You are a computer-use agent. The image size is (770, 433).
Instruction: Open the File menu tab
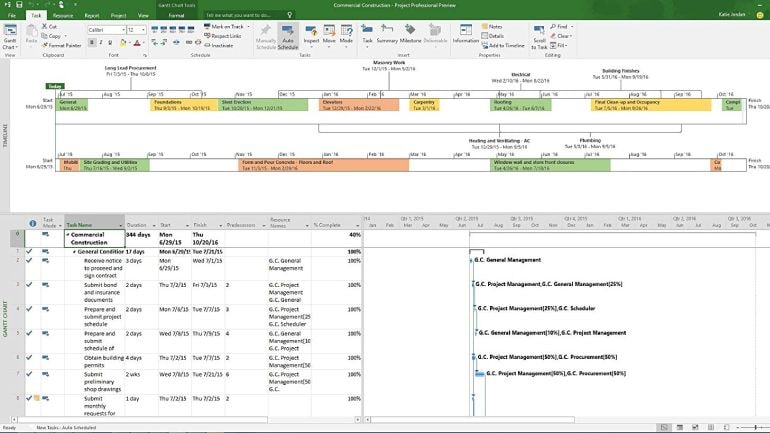[x=12, y=15]
